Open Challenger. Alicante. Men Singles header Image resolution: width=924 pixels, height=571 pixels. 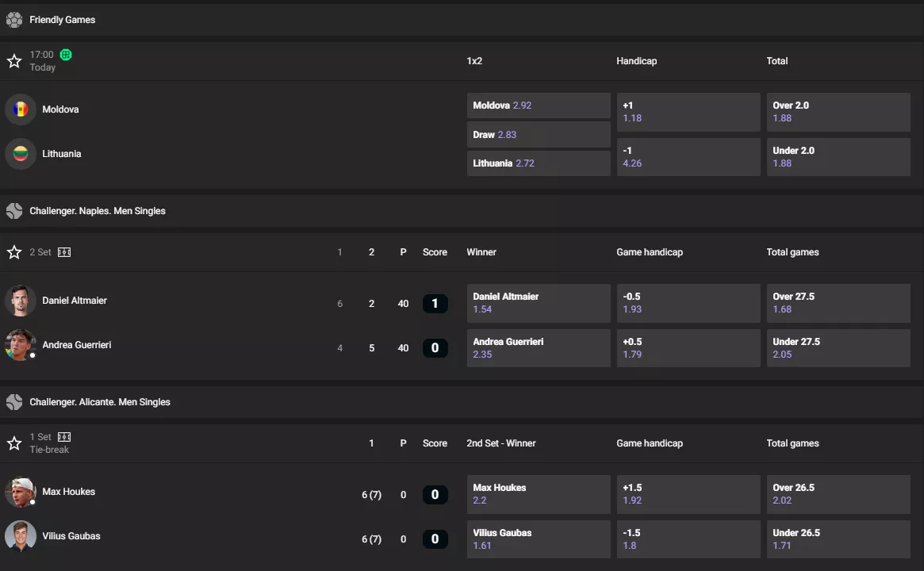(100, 402)
